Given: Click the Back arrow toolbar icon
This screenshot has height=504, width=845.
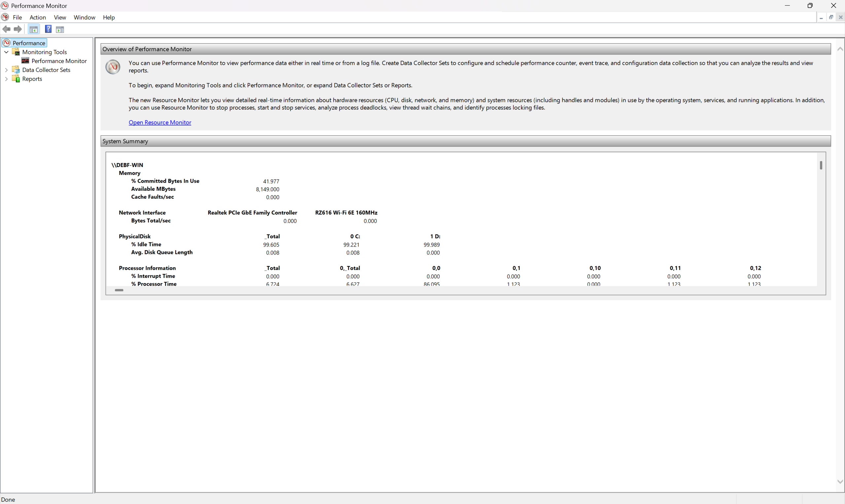Looking at the screenshot, I should tap(7, 30).
